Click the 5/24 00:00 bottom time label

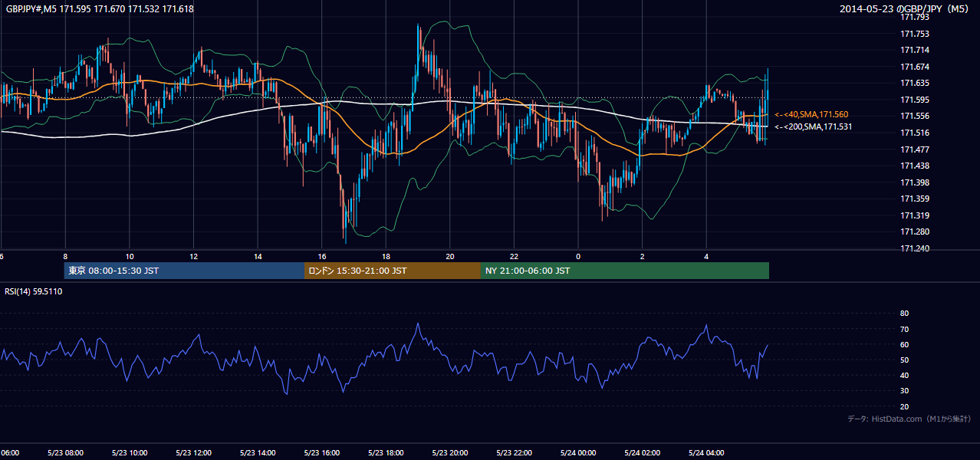[x=578, y=453]
